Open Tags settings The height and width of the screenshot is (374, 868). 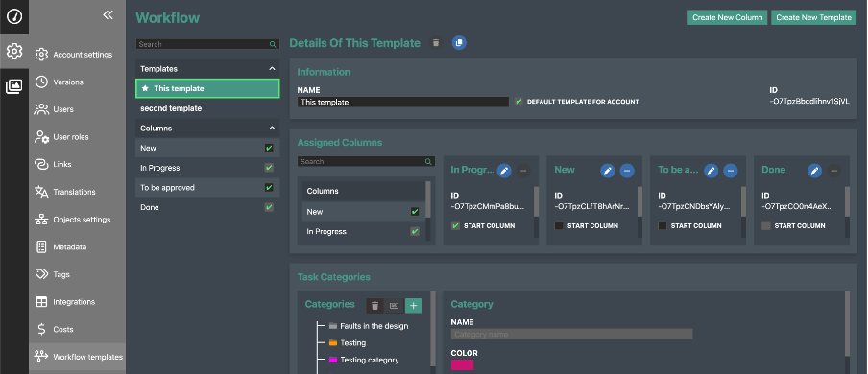click(78, 274)
